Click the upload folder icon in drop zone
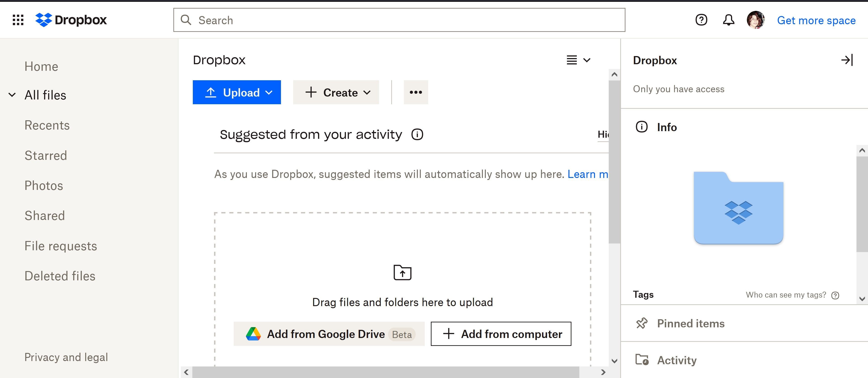 pyautogui.click(x=402, y=272)
